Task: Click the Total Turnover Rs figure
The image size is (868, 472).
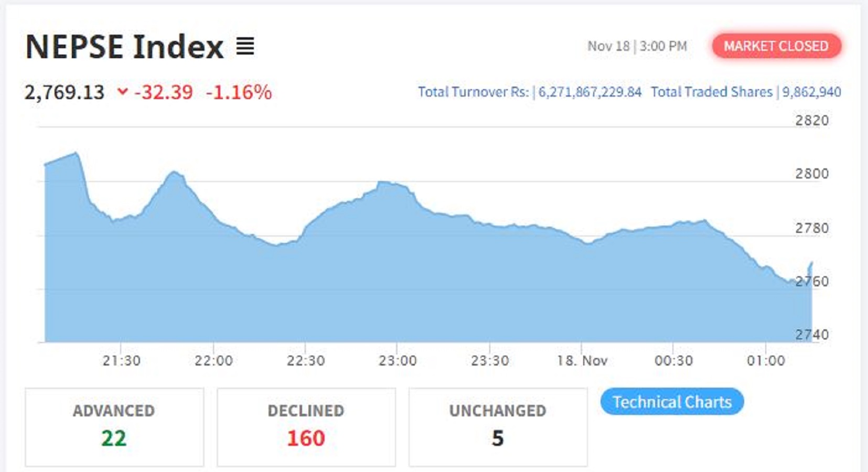Action: point(590,92)
